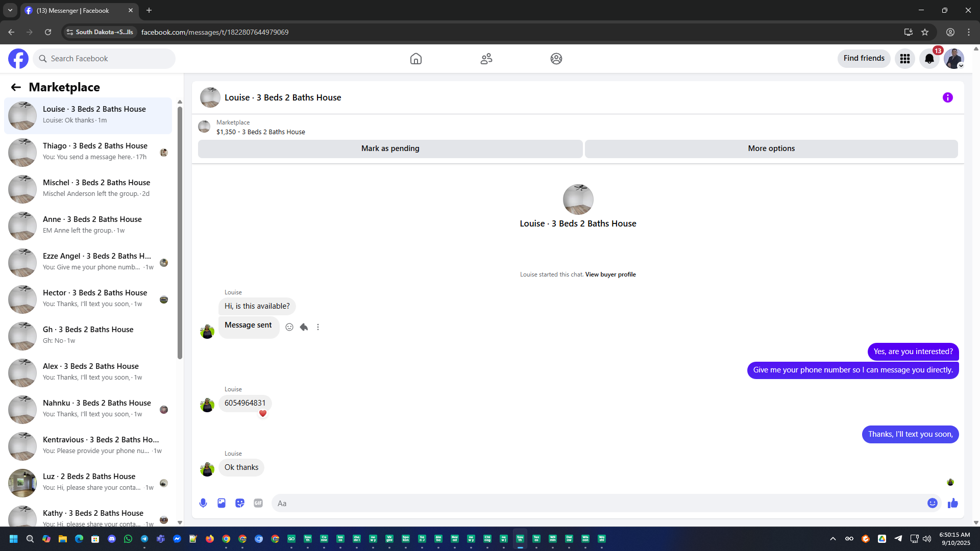Expand the account profile menu
Viewport: 980px width, 551px height.
pos(953,59)
